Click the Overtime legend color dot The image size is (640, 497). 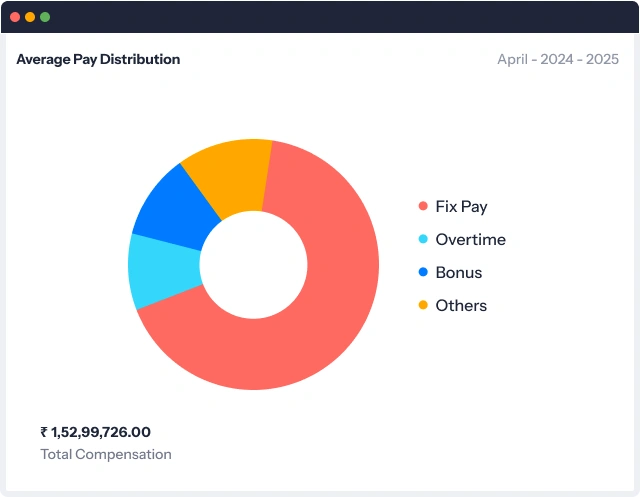click(423, 239)
